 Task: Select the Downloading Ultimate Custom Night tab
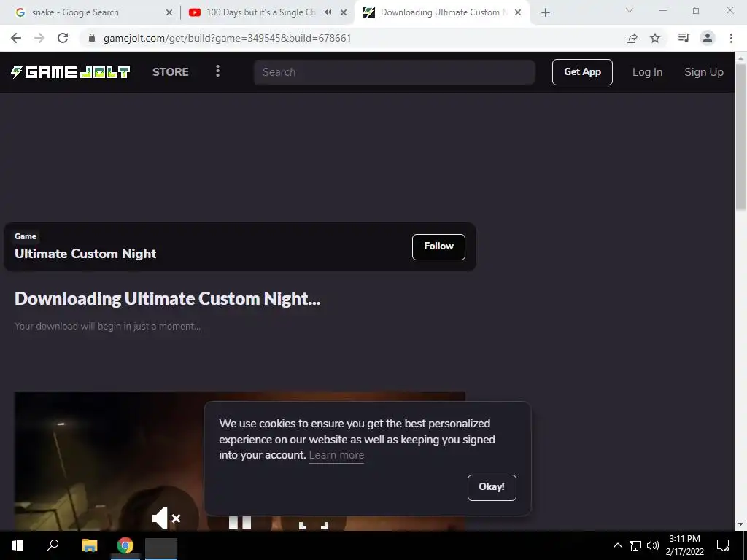tap(441, 12)
